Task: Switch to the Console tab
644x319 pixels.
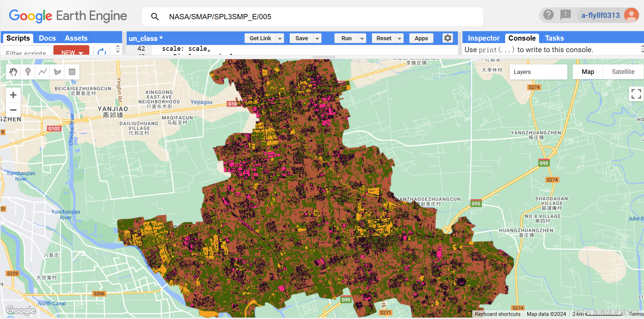Action: (x=522, y=38)
